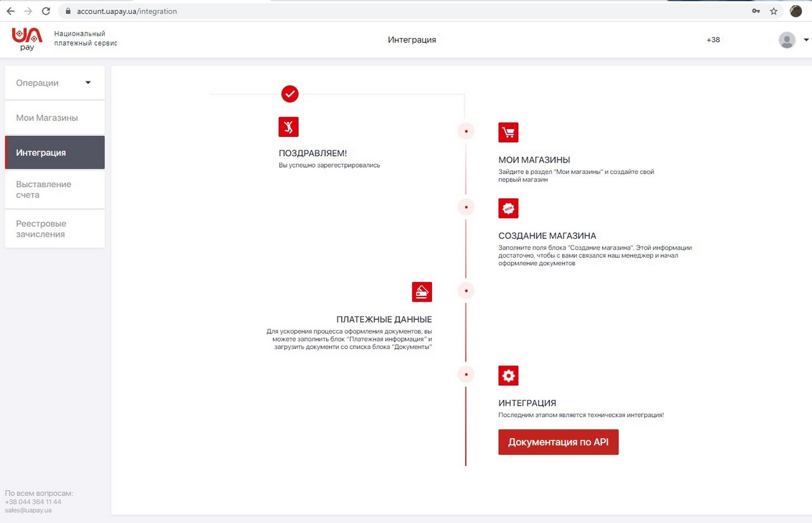Click the gear Интеграция step icon
The height and width of the screenshot is (523, 812).
tap(508, 375)
